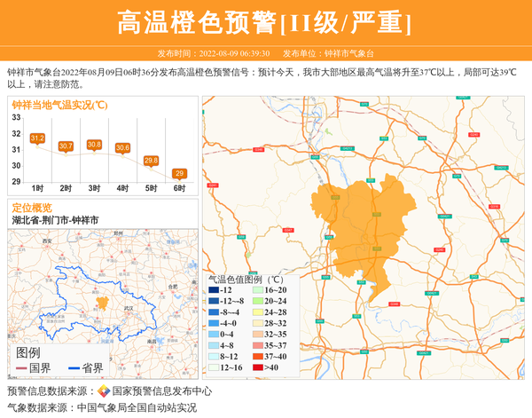Click the 国家预警信息发布中心 logo icon
This screenshot has width=532, height=418.
pos(103,391)
